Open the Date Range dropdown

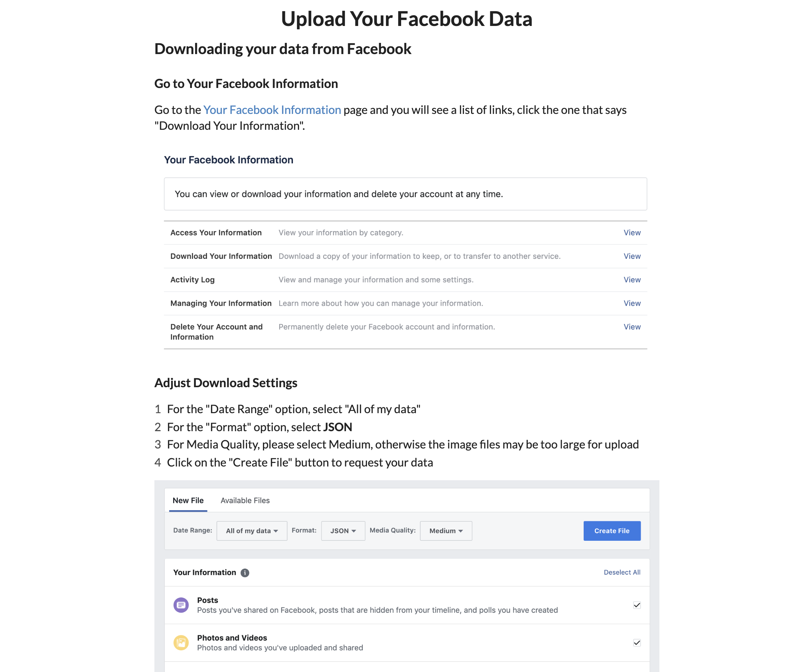[251, 531]
